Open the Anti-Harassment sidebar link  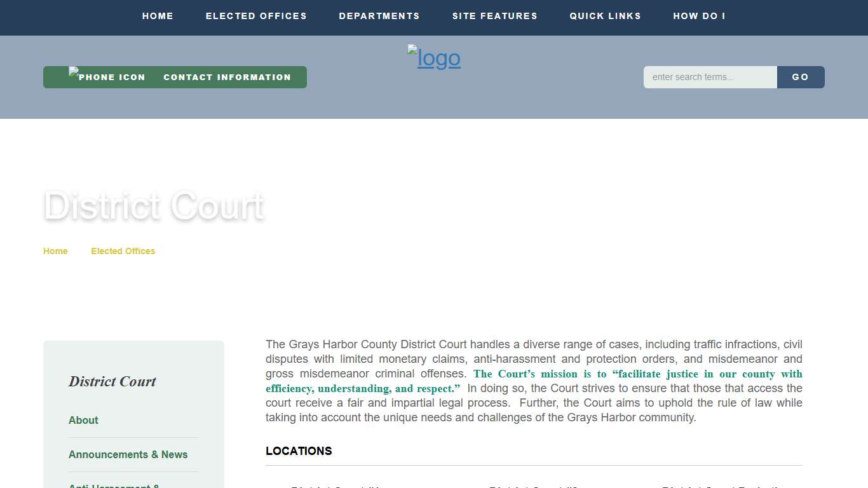(x=114, y=485)
